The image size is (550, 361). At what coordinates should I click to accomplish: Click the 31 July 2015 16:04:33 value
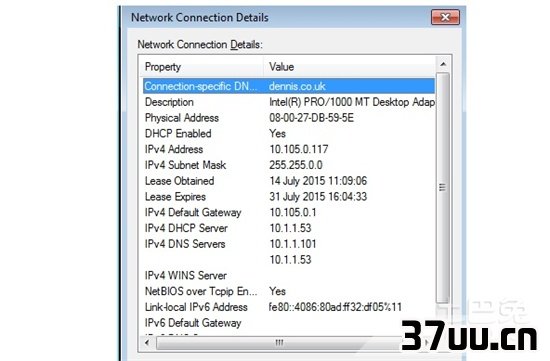tap(318, 197)
